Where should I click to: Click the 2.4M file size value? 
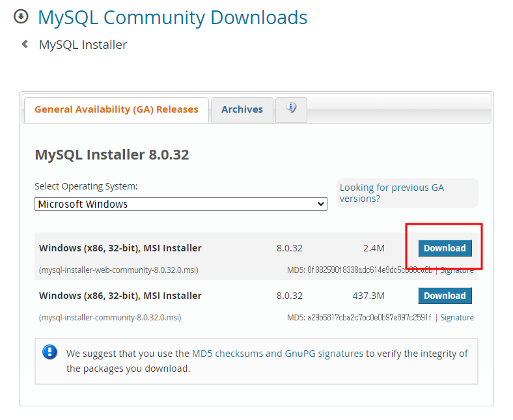coord(374,248)
